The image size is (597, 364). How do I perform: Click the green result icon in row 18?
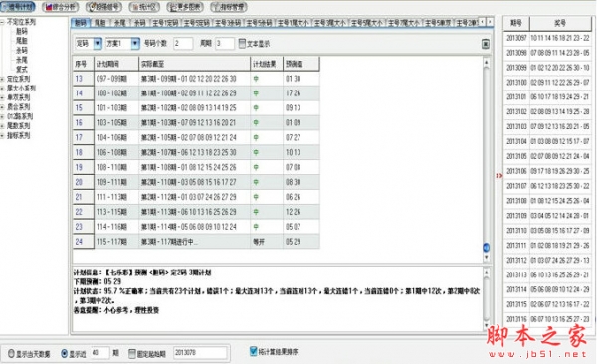pos(256,152)
